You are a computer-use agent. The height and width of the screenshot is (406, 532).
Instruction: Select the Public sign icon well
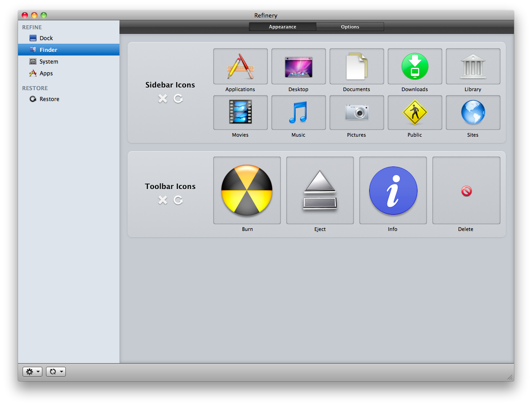pyautogui.click(x=415, y=112)
